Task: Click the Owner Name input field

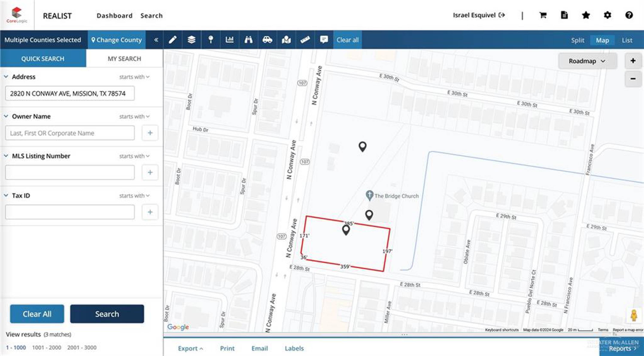Action: click(x=70, y=133)
